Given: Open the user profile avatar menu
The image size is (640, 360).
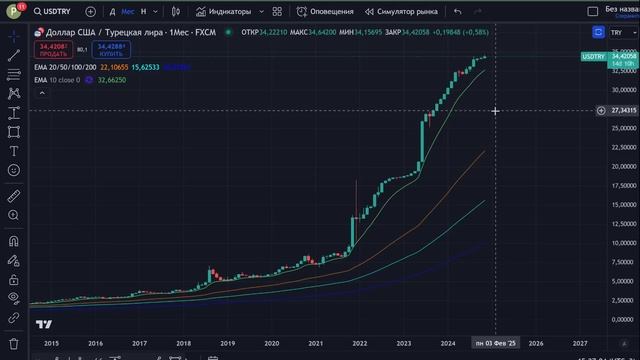Looking at the screenshot, I should [14, 11].
